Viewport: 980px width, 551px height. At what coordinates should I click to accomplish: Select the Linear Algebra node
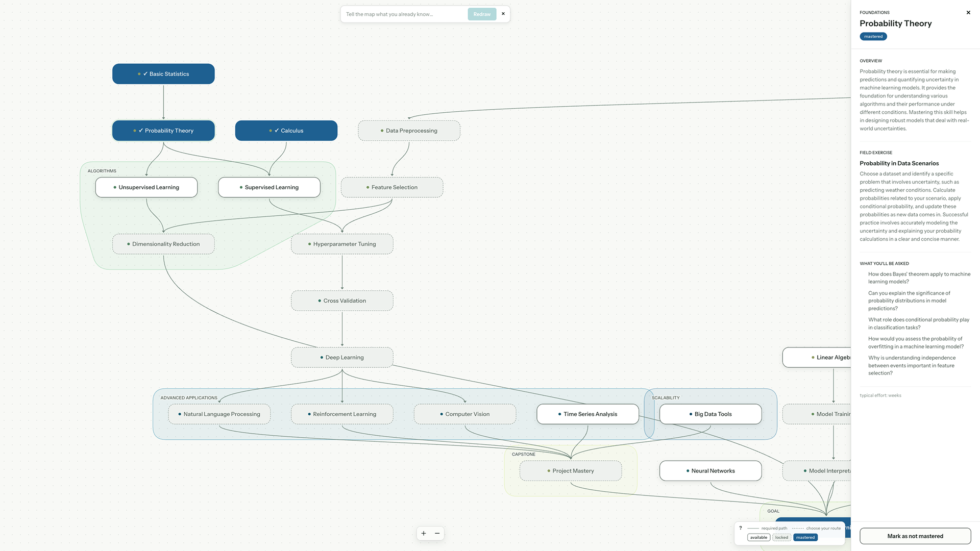pyautogui.click(x=817, y=357)
